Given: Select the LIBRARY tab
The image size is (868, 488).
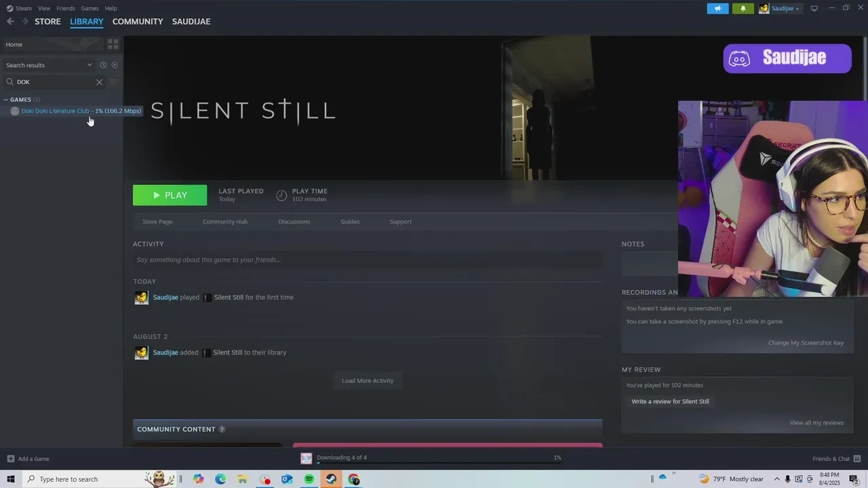Looking at the screenshot, I should pyautogui.click(x=87, y=22).
